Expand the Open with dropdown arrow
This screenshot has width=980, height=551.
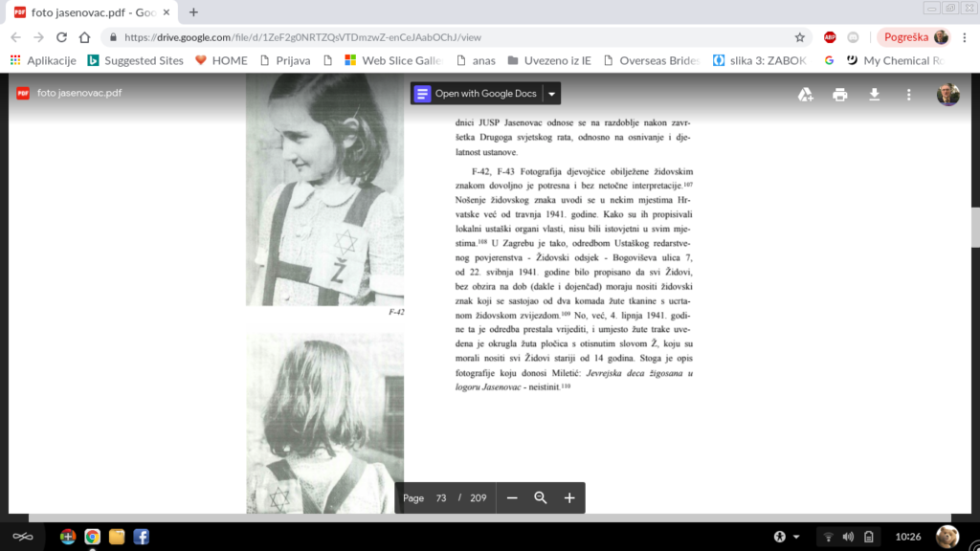[x=551, y=94]
